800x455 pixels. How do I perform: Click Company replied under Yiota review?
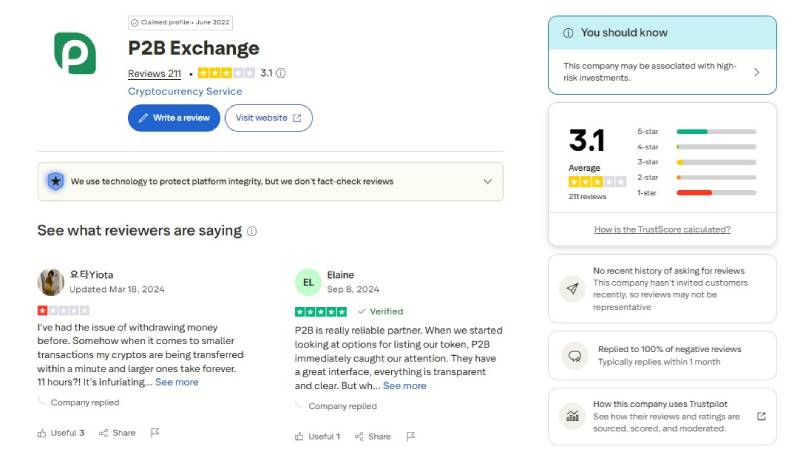pyautogui.click(x=85, y=402)
